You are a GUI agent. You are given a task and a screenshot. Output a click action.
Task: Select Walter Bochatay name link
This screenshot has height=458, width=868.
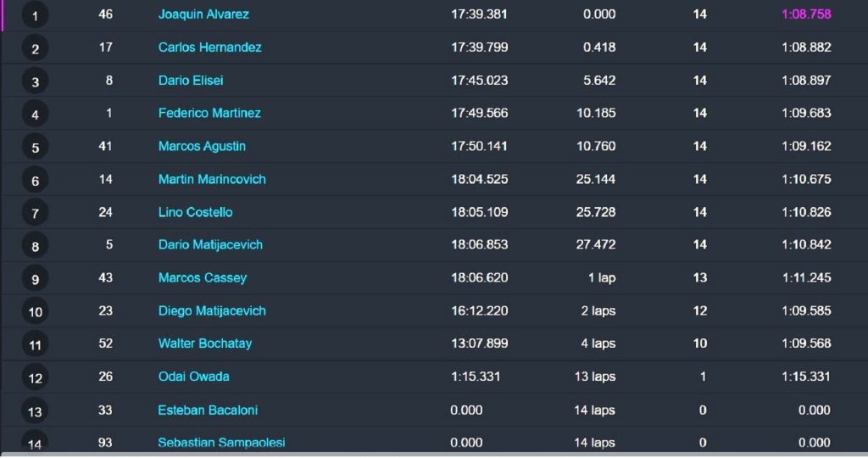tap(205, 343)
